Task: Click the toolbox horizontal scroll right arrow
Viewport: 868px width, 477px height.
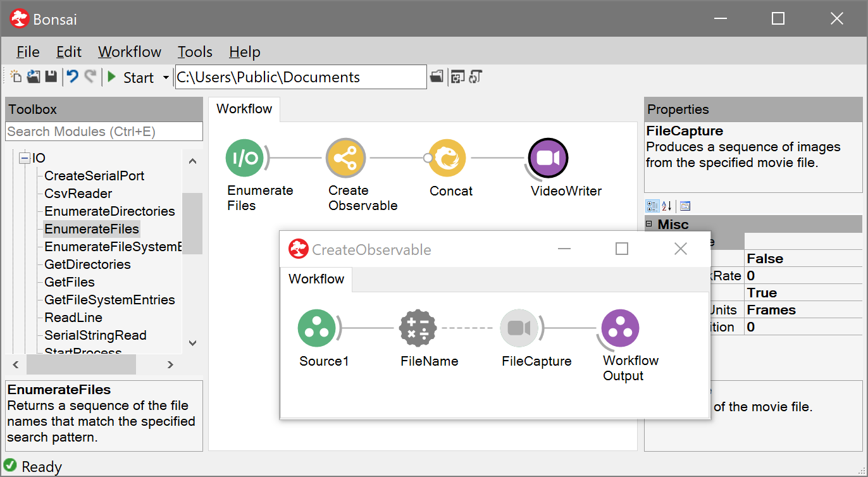Action: coord(170,364)
